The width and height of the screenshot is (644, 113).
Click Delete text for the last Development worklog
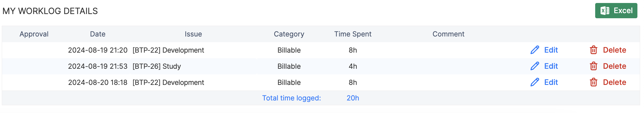click(614, 82)
